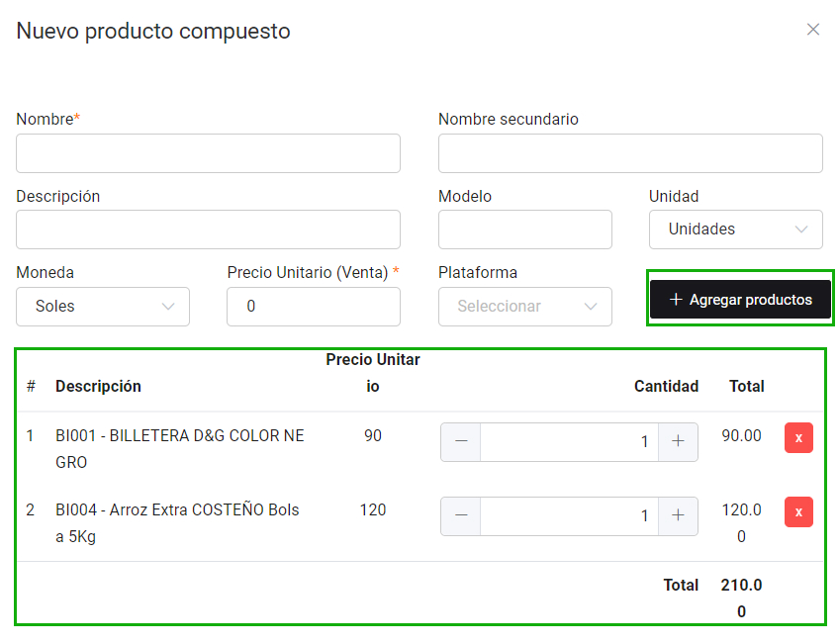The width and height of the screenshot is (838, 644).
Task: Select the Nombre input field
Action: 208,153
